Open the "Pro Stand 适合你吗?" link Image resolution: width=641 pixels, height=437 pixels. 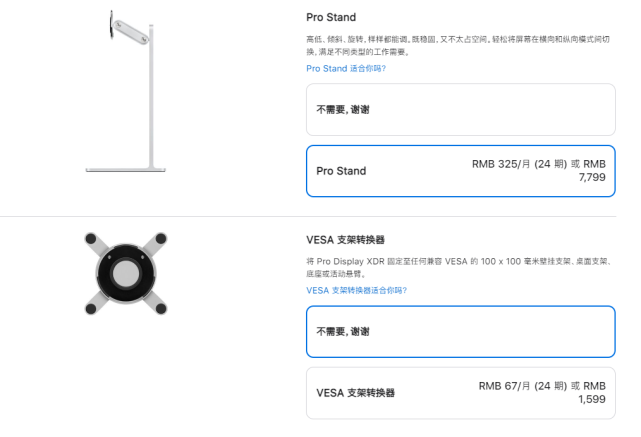tap(346, 68)
